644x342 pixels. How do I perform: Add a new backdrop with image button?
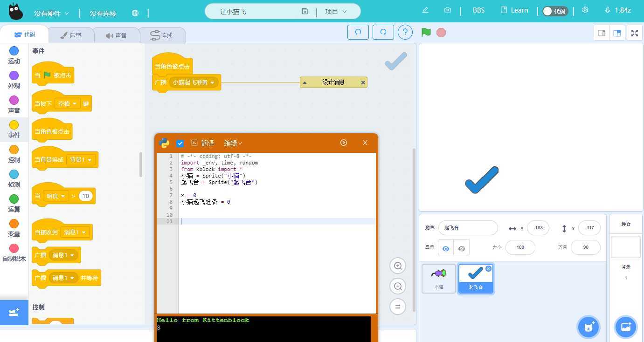tap(625, 327)
